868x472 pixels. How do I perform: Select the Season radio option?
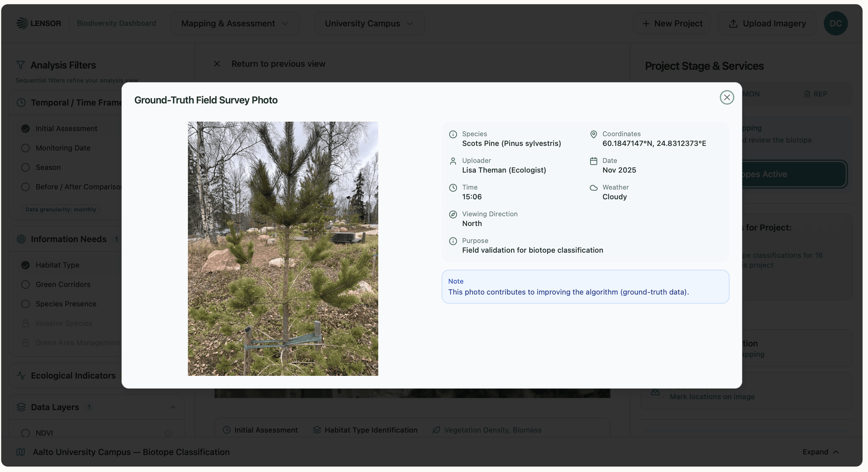point(25,167)
